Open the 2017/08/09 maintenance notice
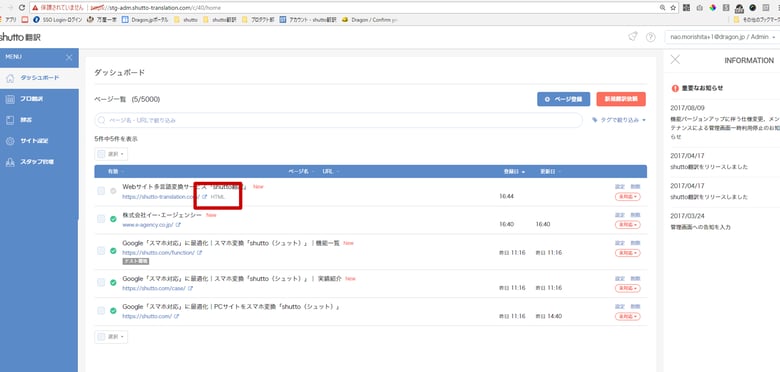Image resolution: width=780 pixels, height=372 pixels. click(x=725, y=122)
